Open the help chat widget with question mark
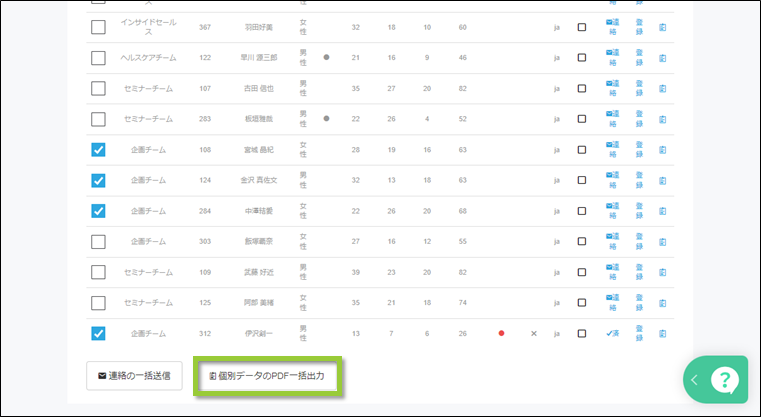Image resolution: width=761 pixels, height=417 pixels. coord(723,379)
